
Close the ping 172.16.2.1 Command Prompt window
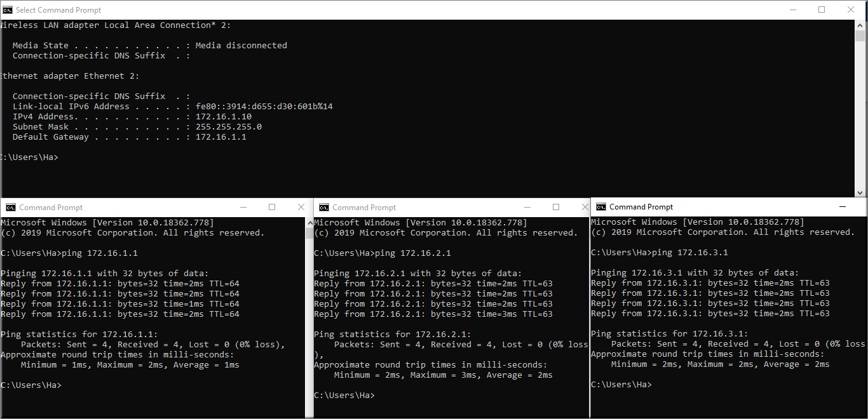(585, 208)
